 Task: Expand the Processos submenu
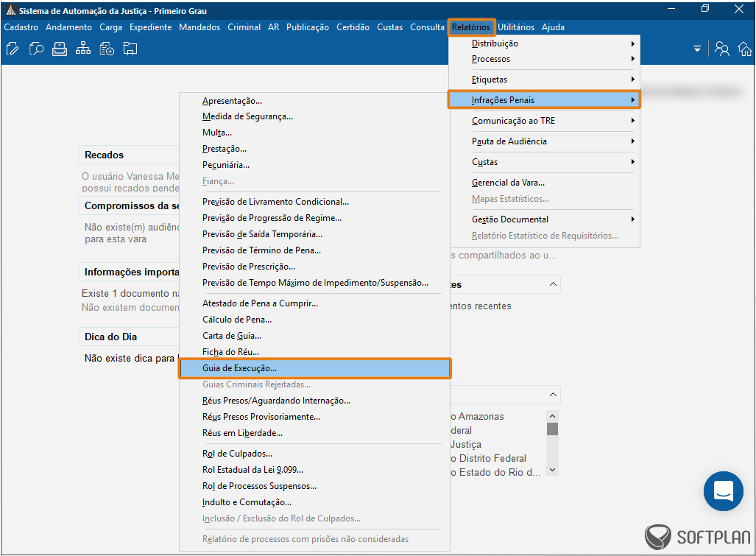pyautogui.click(x=544, y=59)
